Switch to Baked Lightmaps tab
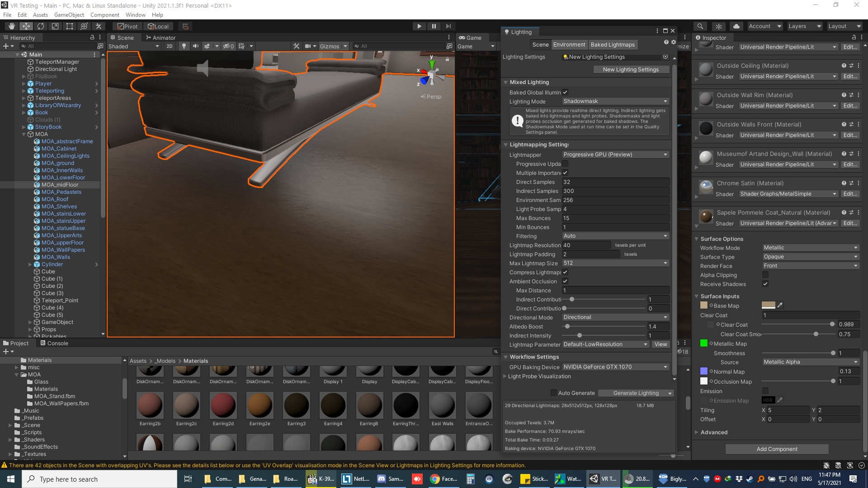Screen dimensions: 868x488 pos(613,44)
